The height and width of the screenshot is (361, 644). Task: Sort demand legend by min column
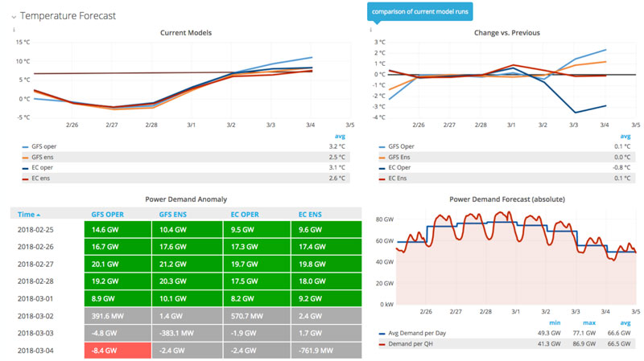555,323
